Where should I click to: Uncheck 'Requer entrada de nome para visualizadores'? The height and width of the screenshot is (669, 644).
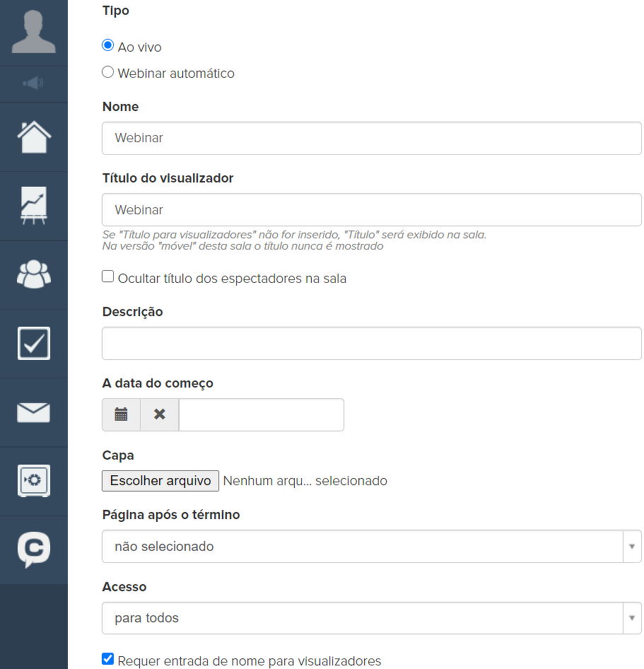[108, 659]
